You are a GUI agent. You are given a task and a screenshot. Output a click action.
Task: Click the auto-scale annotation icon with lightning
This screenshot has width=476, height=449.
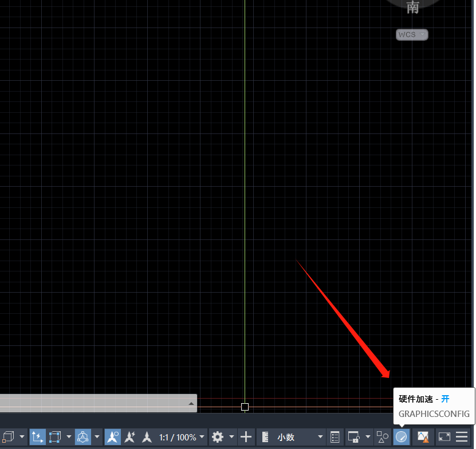tap(129, 437)
